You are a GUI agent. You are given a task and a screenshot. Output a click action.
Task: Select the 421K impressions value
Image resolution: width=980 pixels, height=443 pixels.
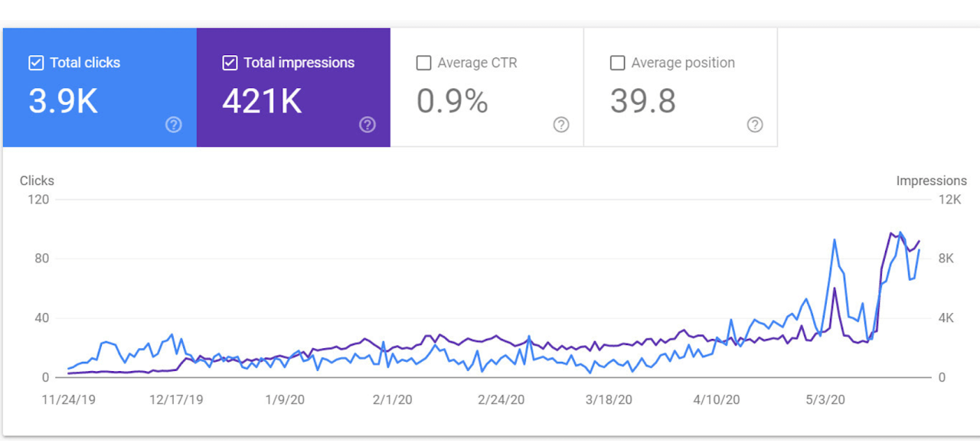(262, 101)
